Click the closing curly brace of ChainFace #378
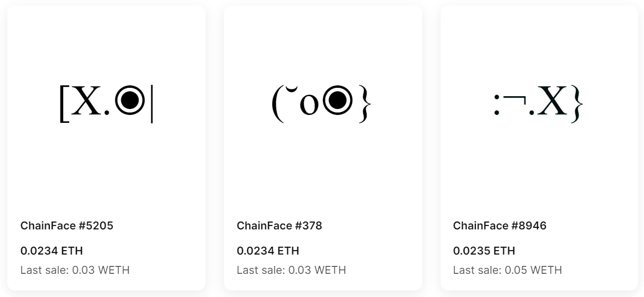 pos(363,104)
